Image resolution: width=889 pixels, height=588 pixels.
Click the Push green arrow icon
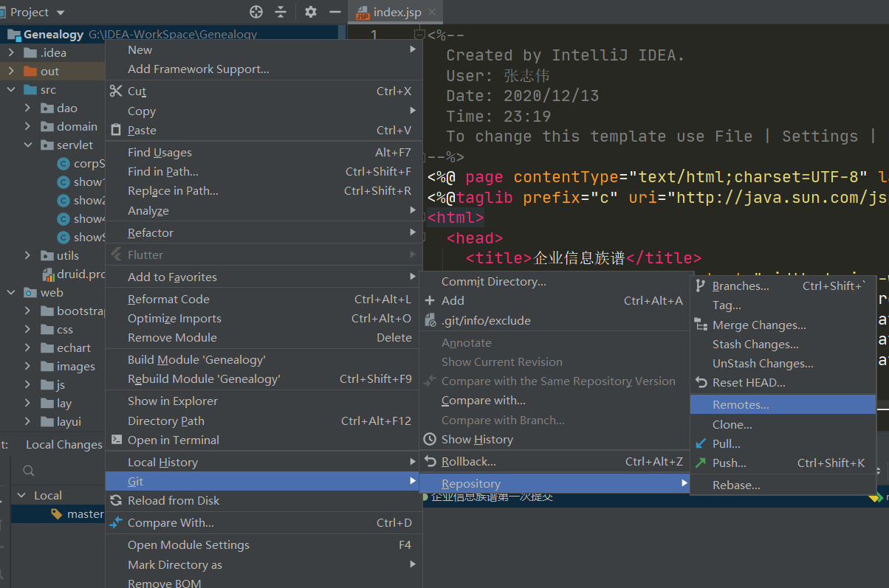[x=701, y=463]
